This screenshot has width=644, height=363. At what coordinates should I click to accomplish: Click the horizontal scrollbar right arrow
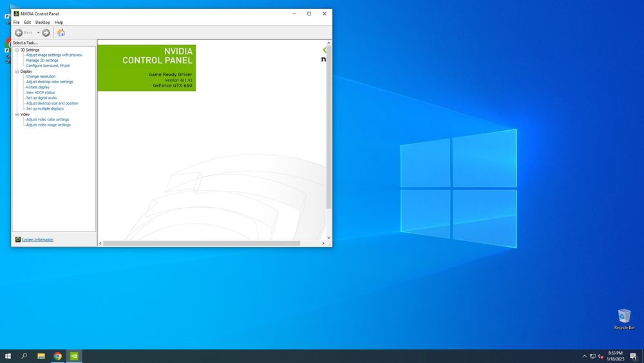pos(323,243)
